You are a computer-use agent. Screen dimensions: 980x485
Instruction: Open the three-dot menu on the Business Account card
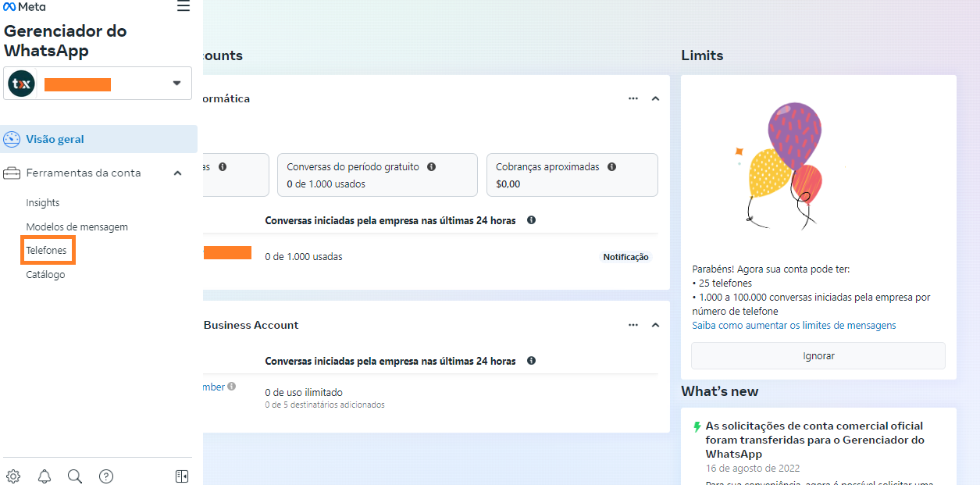pos(633,325)
